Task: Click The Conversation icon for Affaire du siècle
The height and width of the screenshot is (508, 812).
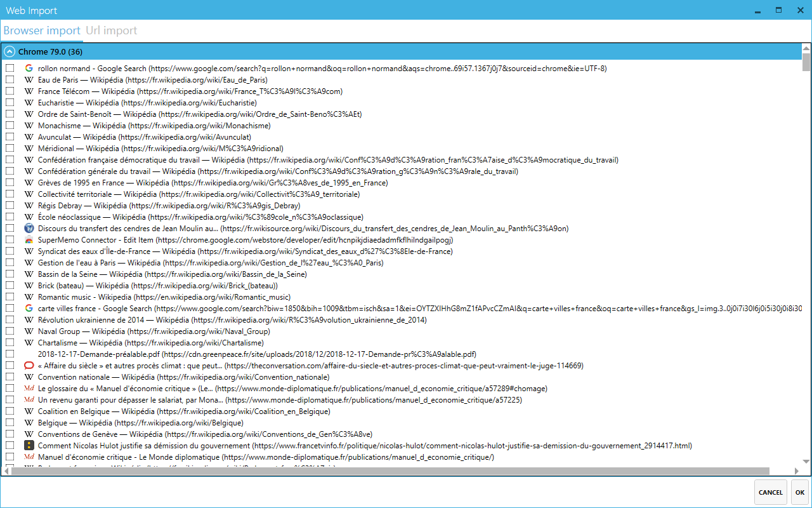Action: coord(29,366)
